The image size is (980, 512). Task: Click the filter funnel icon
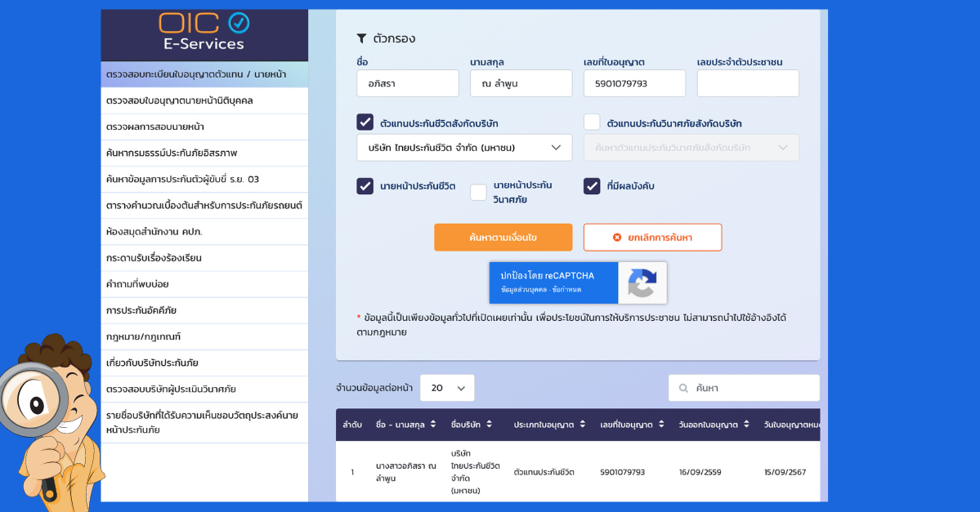coord(361,38)
